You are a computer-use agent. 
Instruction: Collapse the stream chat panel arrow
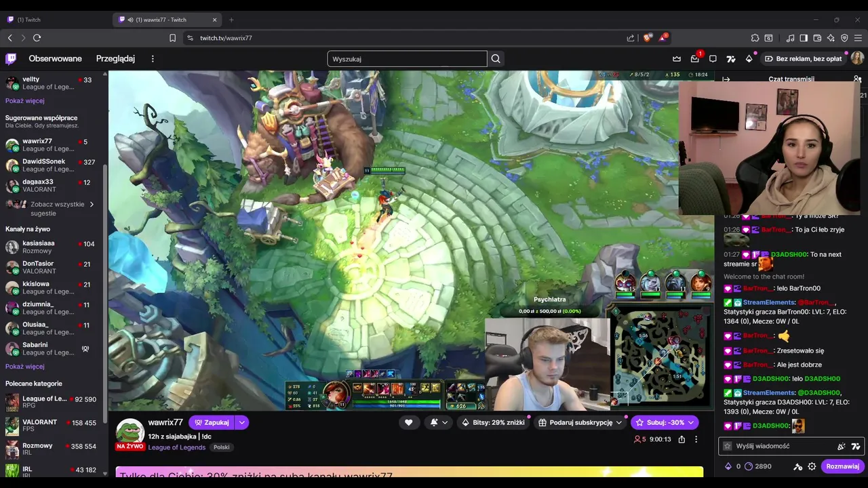(x=726, y=79)
